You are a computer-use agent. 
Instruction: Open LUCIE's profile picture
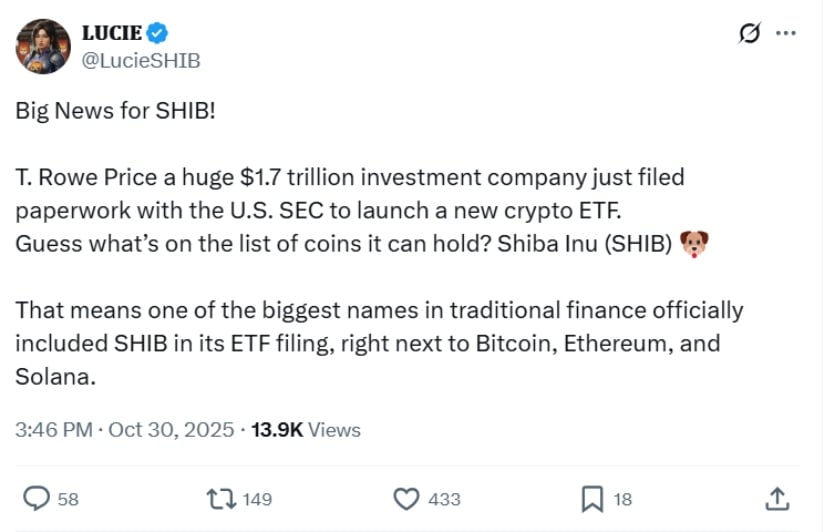(43, 46)
